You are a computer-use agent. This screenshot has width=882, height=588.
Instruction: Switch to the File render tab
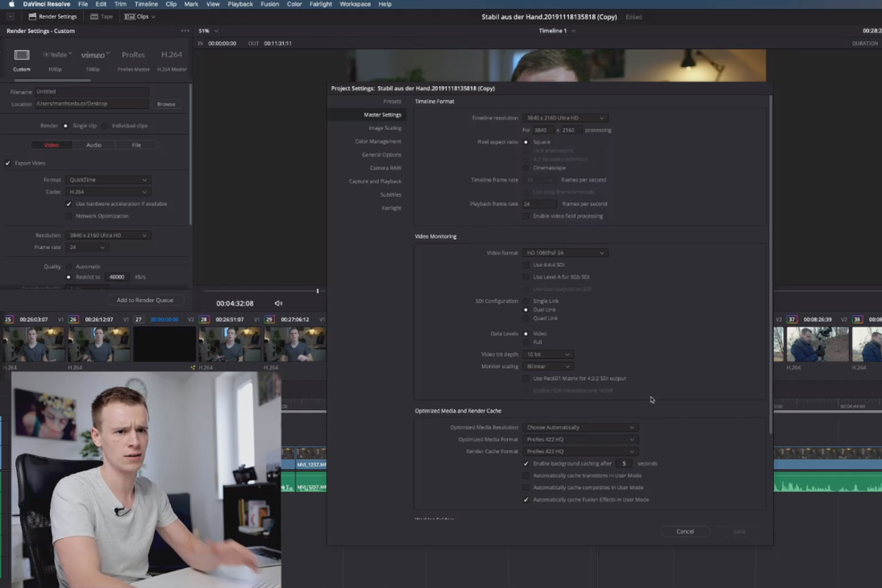point(137,145)
